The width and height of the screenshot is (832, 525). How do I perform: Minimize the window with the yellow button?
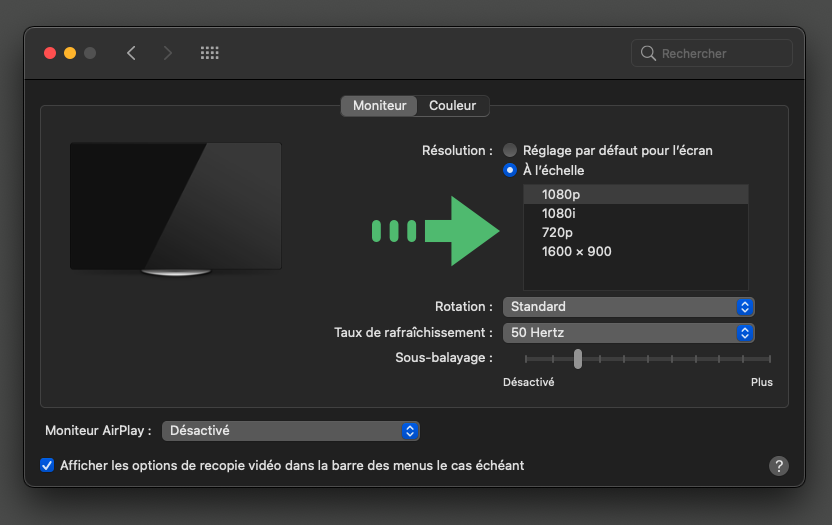point(70,53)
